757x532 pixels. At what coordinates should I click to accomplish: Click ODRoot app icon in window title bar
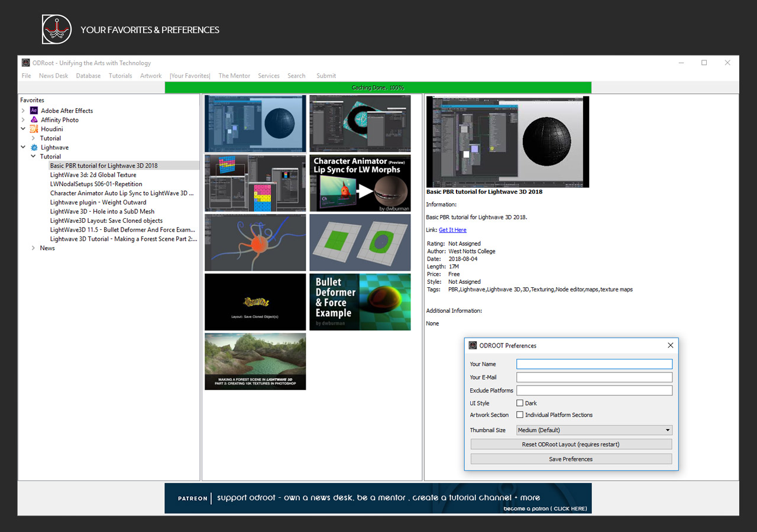point(26,63)
